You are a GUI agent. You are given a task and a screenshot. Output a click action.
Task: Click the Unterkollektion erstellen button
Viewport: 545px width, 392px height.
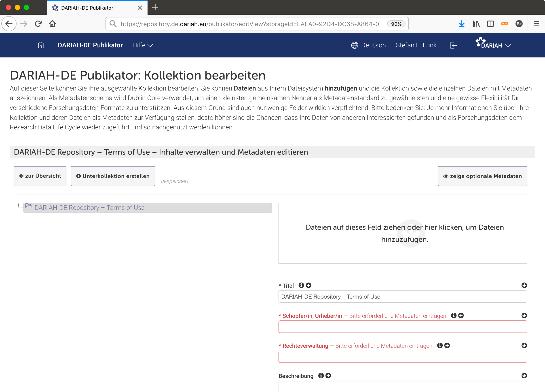(x=113, y=176)
